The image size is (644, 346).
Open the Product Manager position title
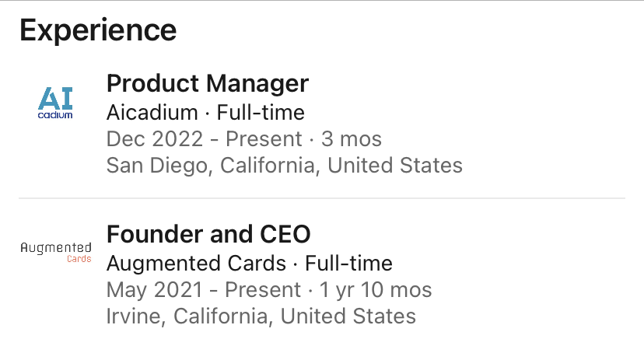click(208, 84)
